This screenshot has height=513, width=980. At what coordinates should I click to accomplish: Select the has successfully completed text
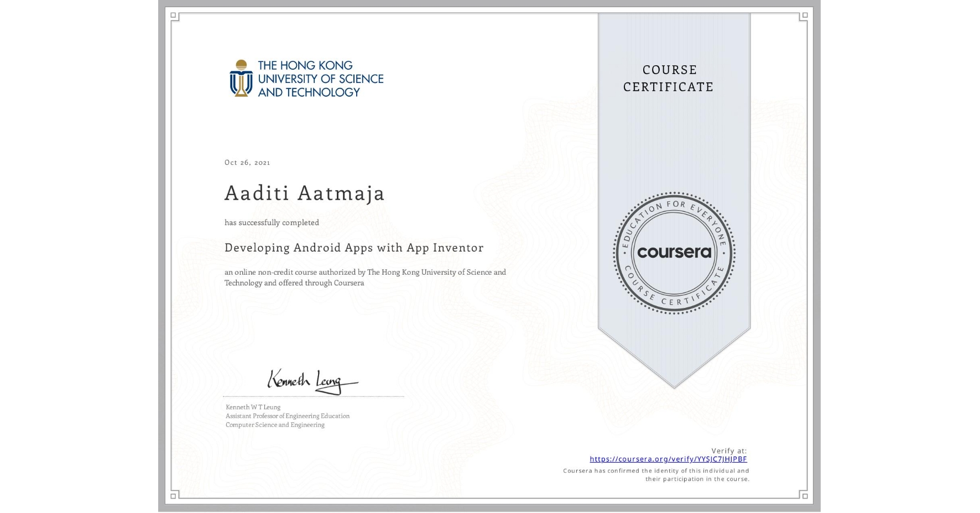pyautogui.click(x=272, y=222)
